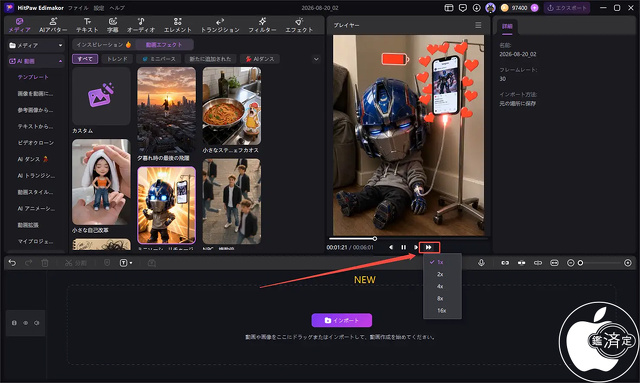Click the purple インポート import button
The width and height of the screenshot is (640, 383).
(x=342, y=321)
